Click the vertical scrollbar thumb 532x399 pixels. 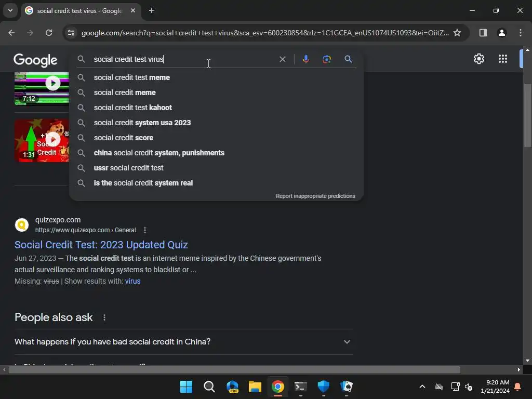point(527,115)
